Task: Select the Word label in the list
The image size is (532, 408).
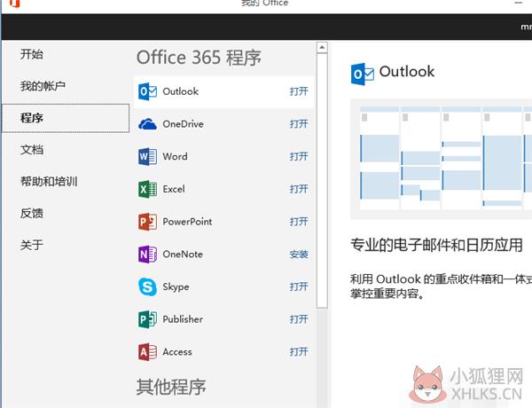Action: pyautogui.click(x=175, y=156)
